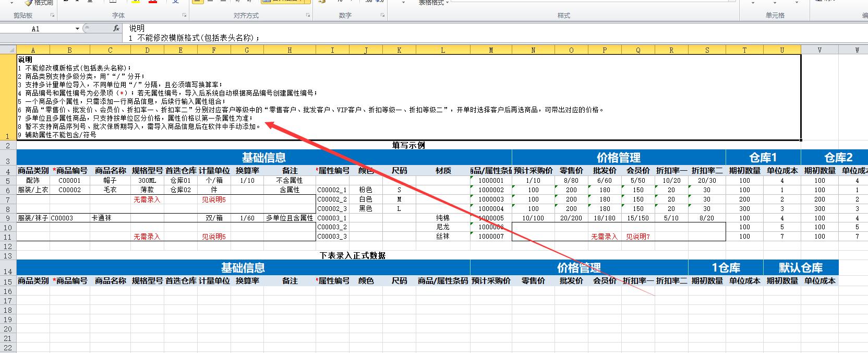Click cell containing 卡通袜
This screenshot has height=353, width=868.
click(x=110, y=218)
